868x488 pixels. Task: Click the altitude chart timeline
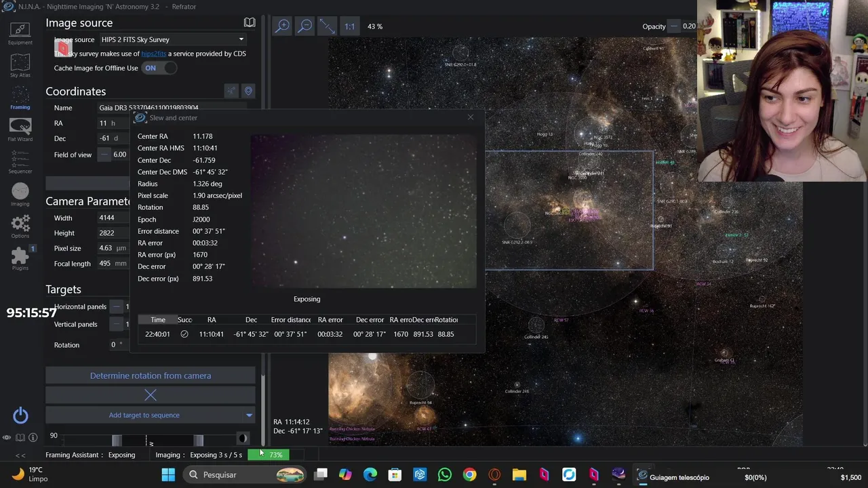pos(151,439)
